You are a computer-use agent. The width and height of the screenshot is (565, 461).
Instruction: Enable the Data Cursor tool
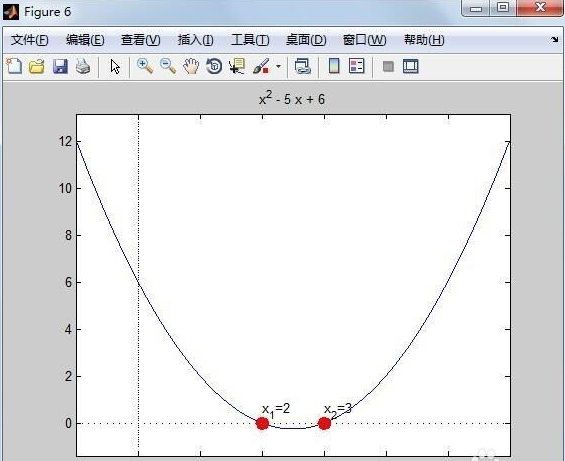tap(237, 66)
